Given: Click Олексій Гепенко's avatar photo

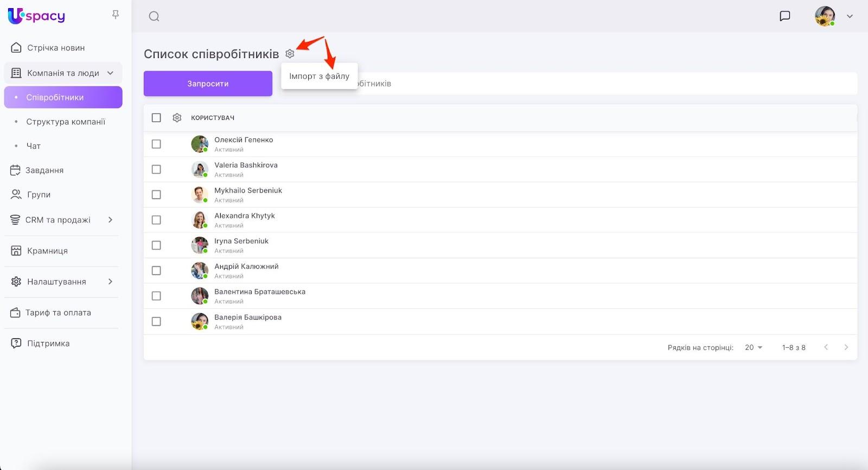Looking at the screenshot, I should 200,144.
